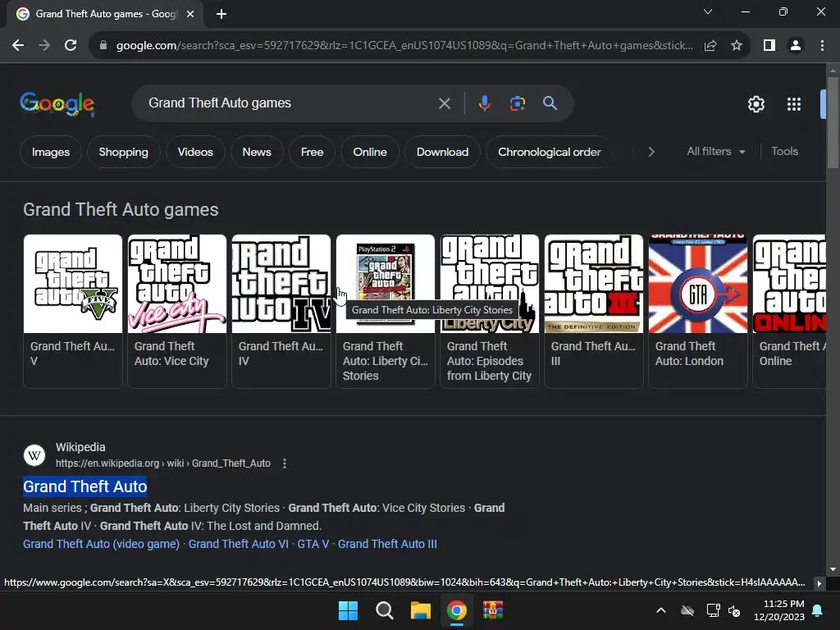Click the network display tray icon
The height and width of the screenshot is (630, 840).
pyautogui.click(x=713, y=610)
